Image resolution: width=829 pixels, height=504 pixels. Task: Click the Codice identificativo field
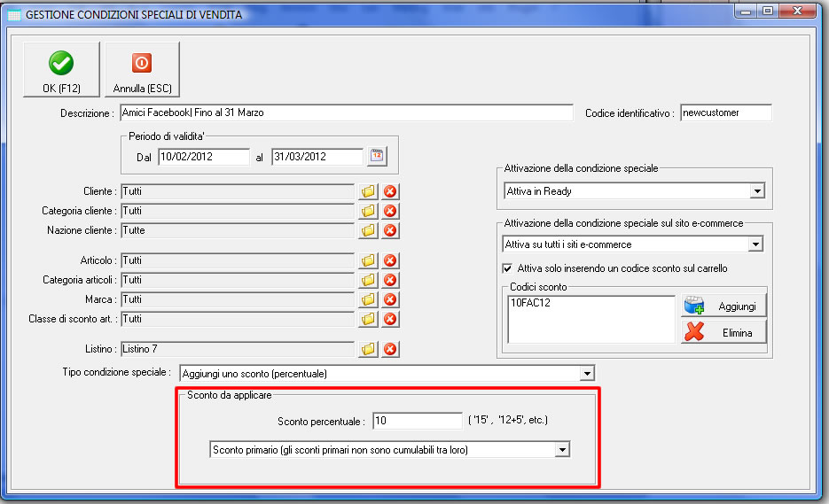pyautogui.click(x=726, y=112)
